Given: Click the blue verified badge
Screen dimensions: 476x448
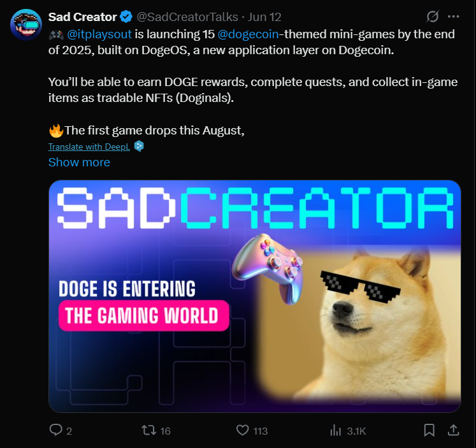Looking at the screenshot, I should click(x=126, y=17).
